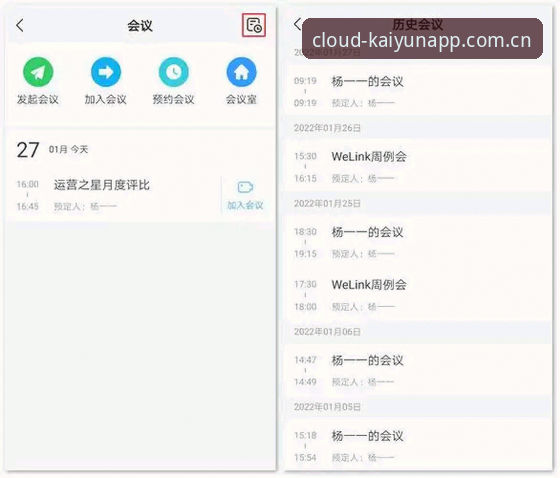This screenshot has width=560, height=478.
Task: Open the meeting history icon
Action: point(254,25)
